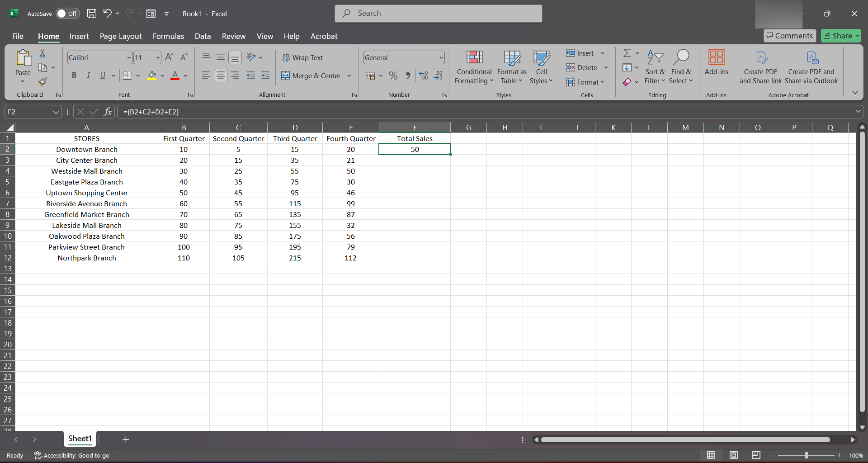
Task: Click the yellow Fill Color swatch
Action: coord(152,76)
